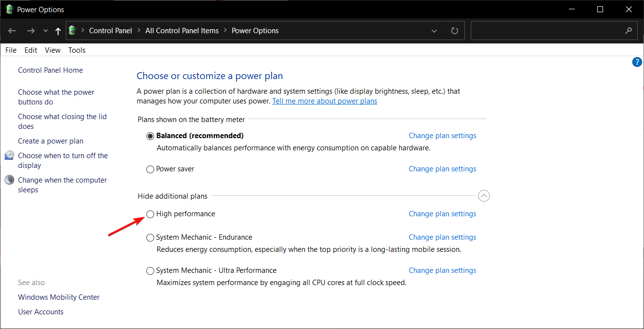
Task: Click the blue help question mark icon
Action: (x=637, y=62)
